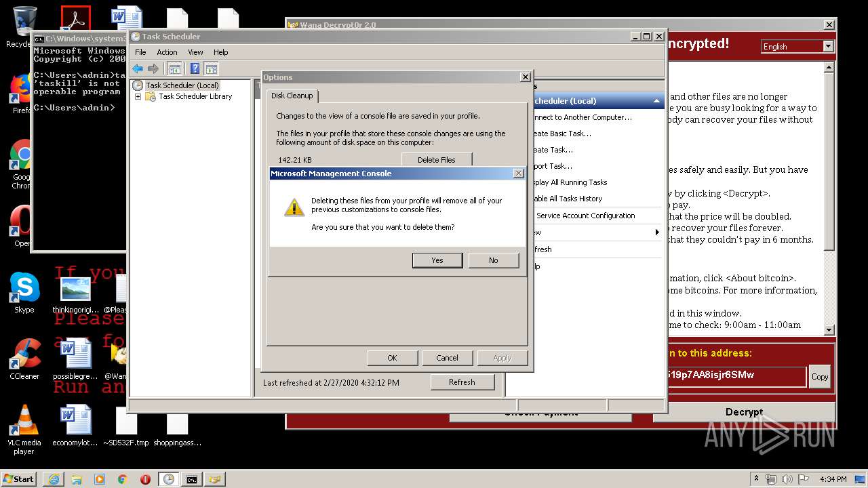Viewport: 868px width, 488px height.
Task: Open Chrome from the taskbar
Action: [x=122, y=479]
